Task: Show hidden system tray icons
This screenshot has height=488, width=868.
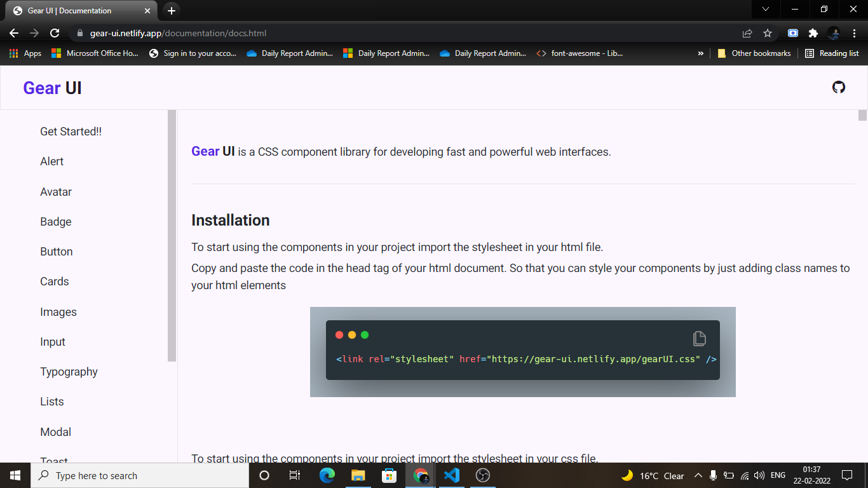Action: coord(698,475)
